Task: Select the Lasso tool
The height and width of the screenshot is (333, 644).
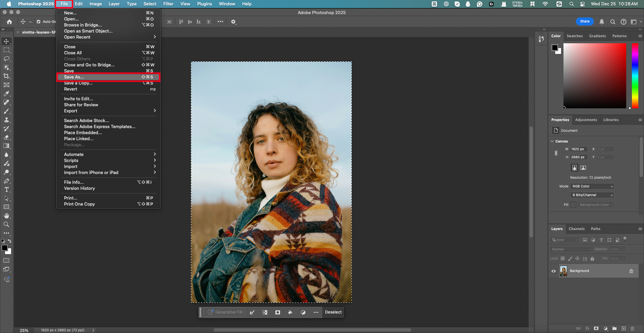Action: click(7, 59)
